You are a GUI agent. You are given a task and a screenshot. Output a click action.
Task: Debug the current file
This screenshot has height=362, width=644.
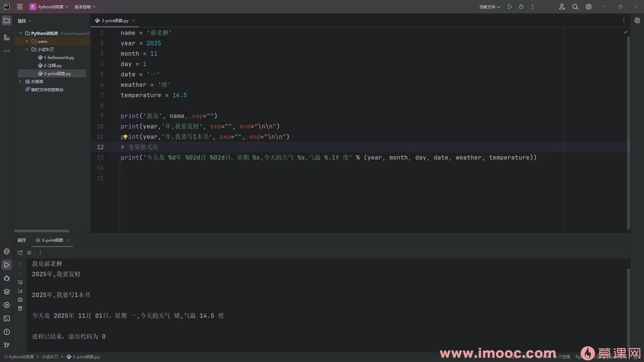521,7
